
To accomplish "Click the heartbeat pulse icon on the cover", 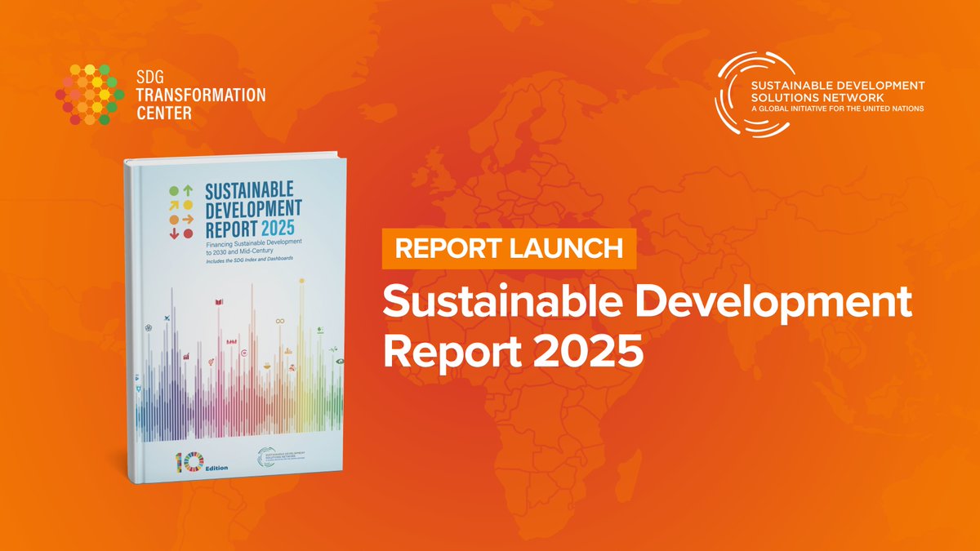I will (x=232, y=341).
